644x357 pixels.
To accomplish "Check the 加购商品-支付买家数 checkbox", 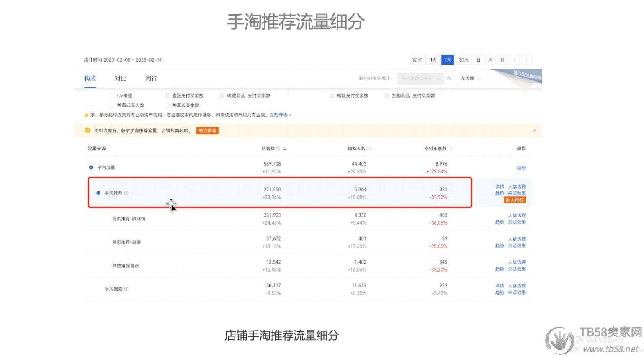I will coord(387,96).
